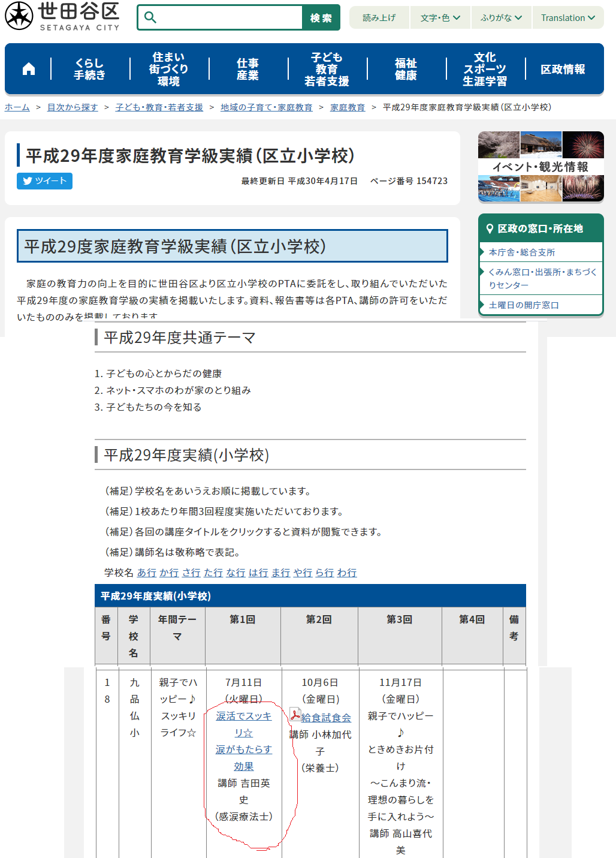
Task: Click the ツイート button
Action: click(44, 181)
